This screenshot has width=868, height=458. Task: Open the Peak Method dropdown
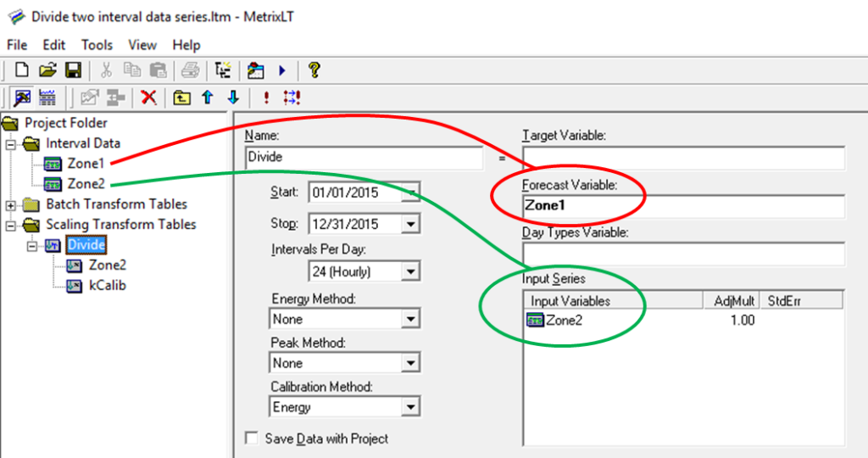click(x=411, y=363)
